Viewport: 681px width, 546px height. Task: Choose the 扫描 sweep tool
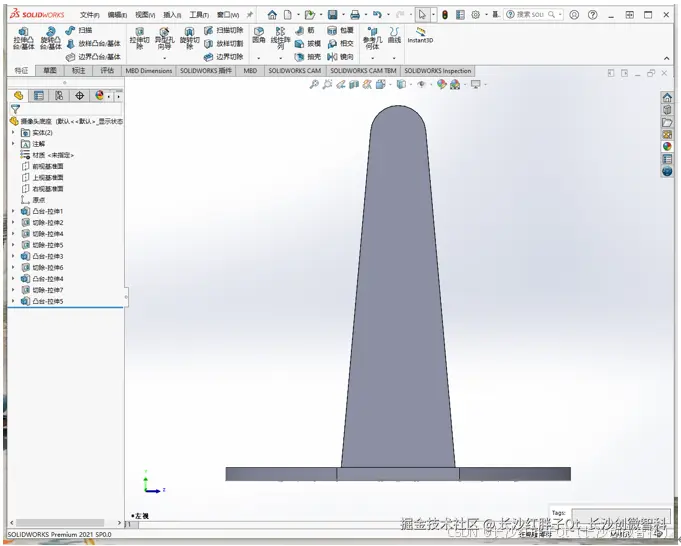(x=79, y=30)
